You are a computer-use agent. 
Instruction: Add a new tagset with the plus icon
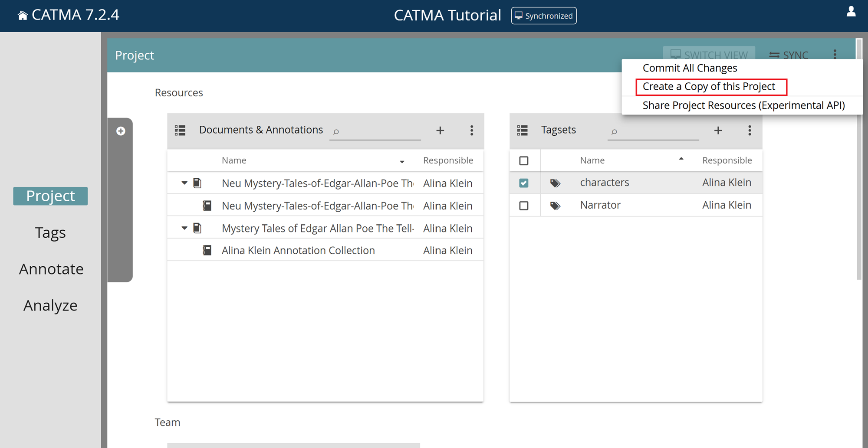pyautogui.click(x=718, y=130)
